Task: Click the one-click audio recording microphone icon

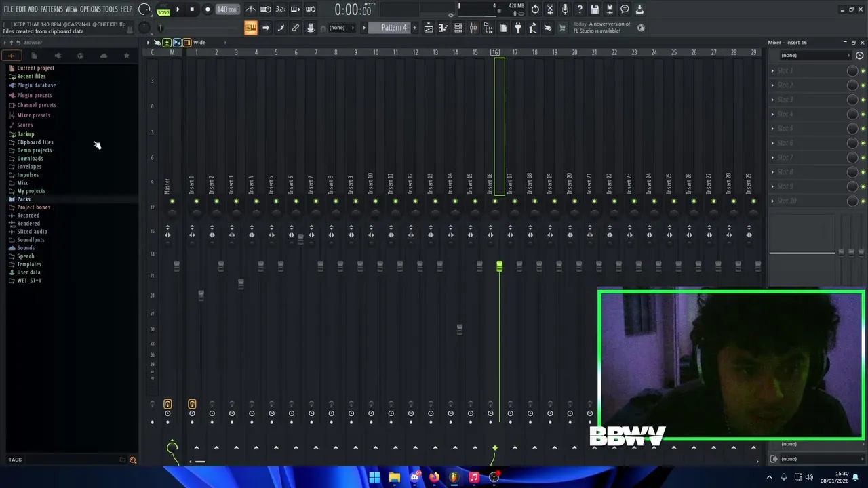Action: (x=565, y=9)
